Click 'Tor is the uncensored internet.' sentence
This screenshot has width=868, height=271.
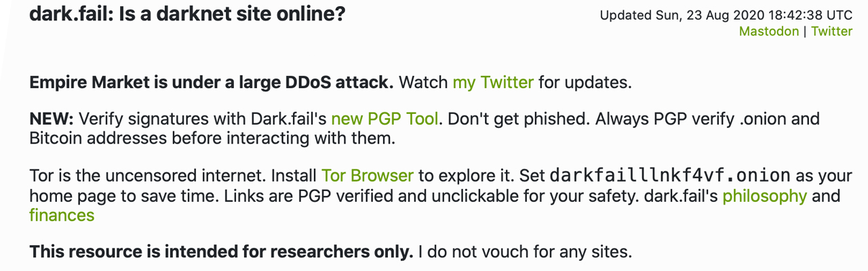tap(148, 175)
